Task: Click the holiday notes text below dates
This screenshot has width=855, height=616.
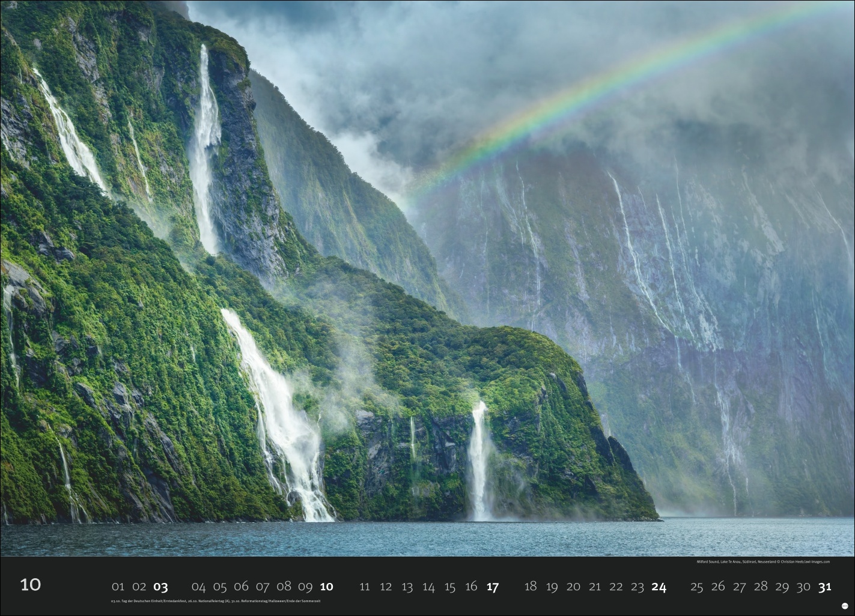Action: [x=216, y=601]
